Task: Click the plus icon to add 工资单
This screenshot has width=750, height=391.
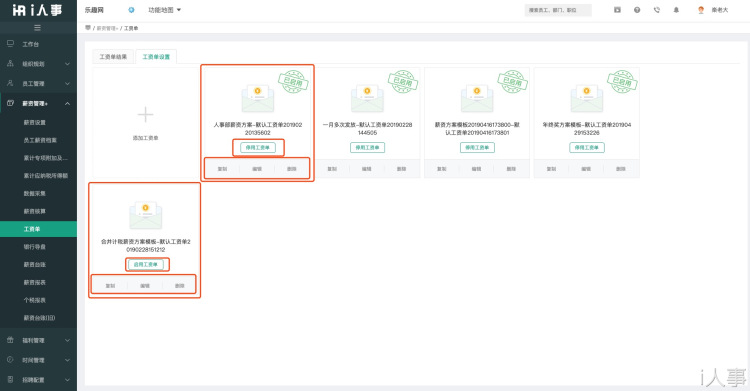Action: click(145, 114)
